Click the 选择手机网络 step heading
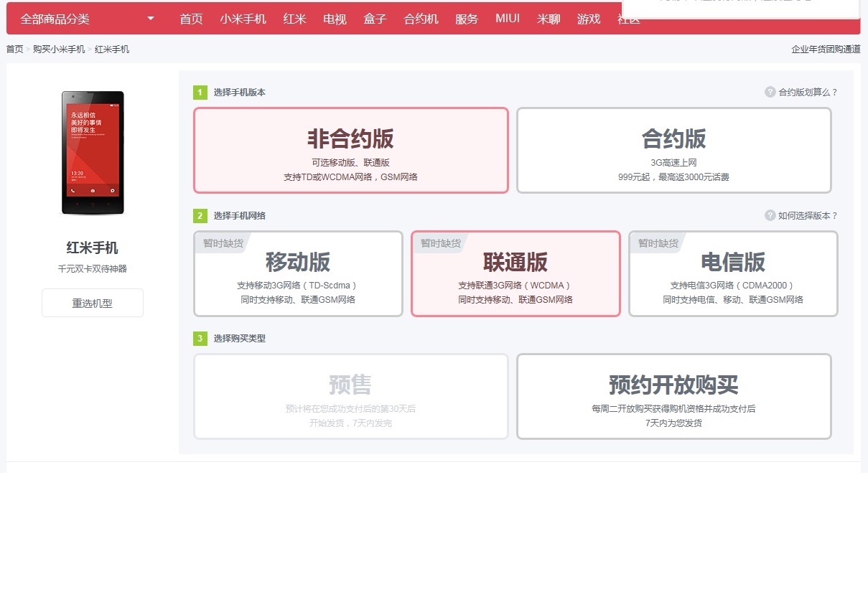This screenshot has width=868, height=597. coord(239,215)
